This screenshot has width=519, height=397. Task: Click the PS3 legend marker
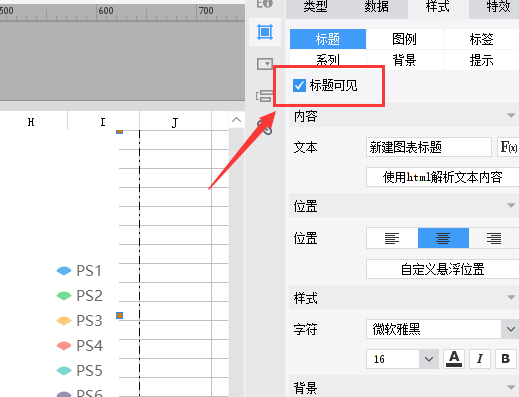coord(64,321)
